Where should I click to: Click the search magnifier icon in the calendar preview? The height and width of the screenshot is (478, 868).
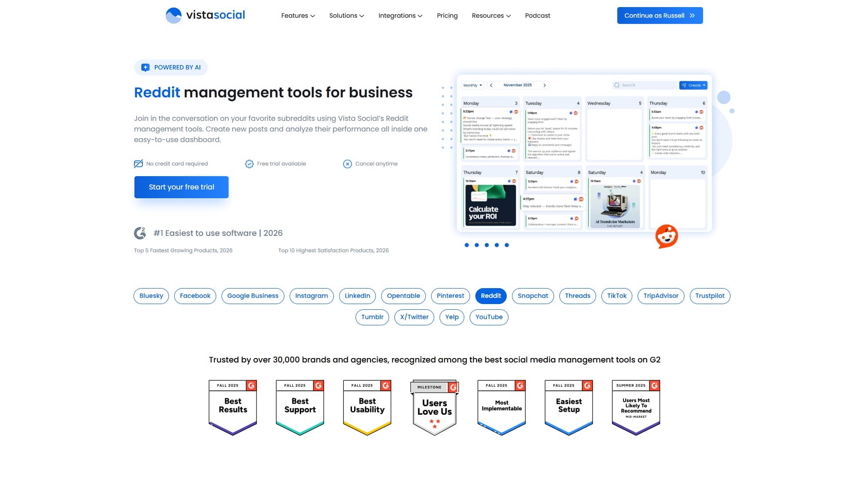pos(616,85)
